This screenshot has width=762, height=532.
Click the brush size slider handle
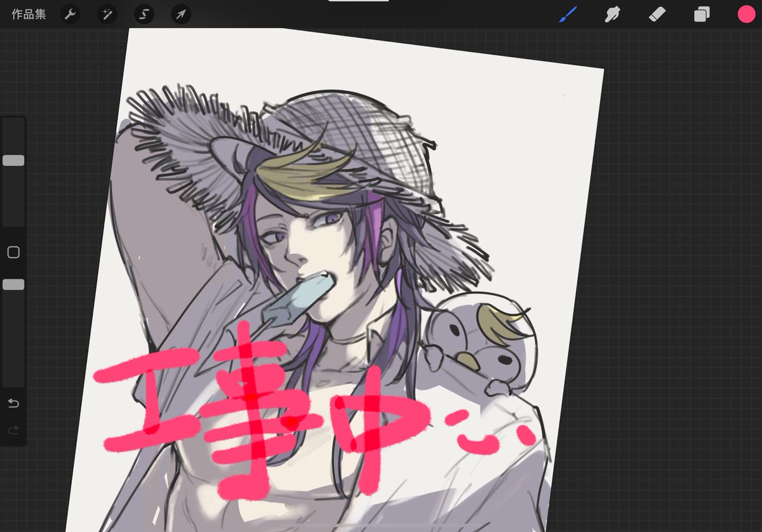13,161
